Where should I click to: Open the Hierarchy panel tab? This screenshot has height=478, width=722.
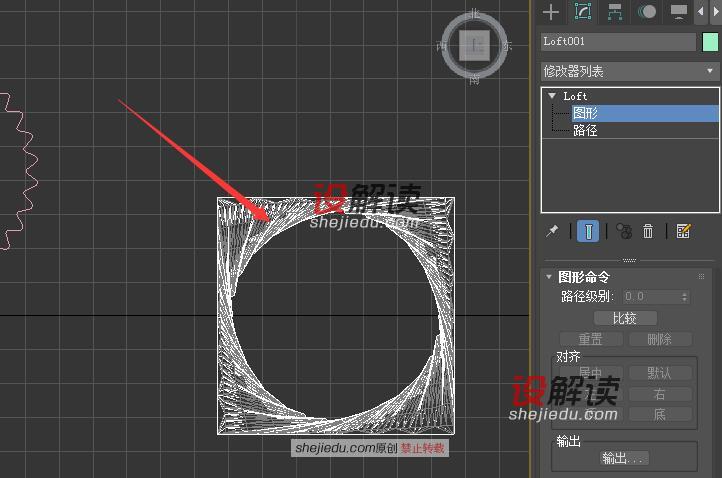click(615, 12)
